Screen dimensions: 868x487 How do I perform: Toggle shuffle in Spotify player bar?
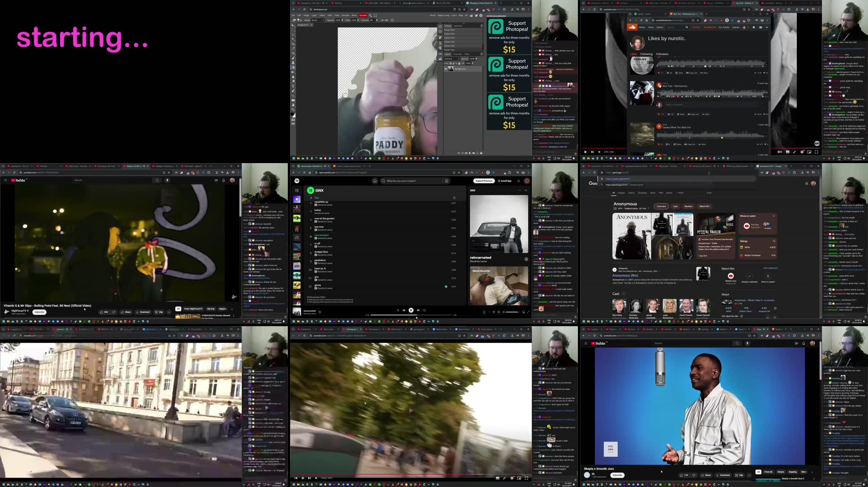[398, 310]
